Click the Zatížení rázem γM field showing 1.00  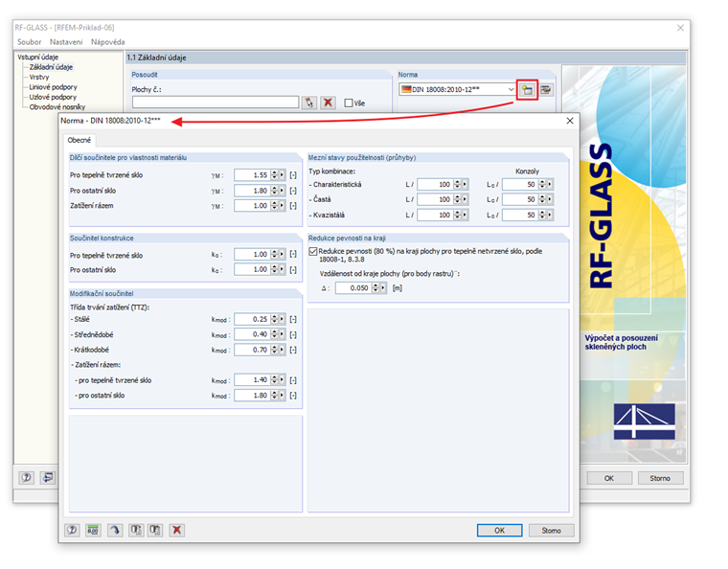pos(252,206)
